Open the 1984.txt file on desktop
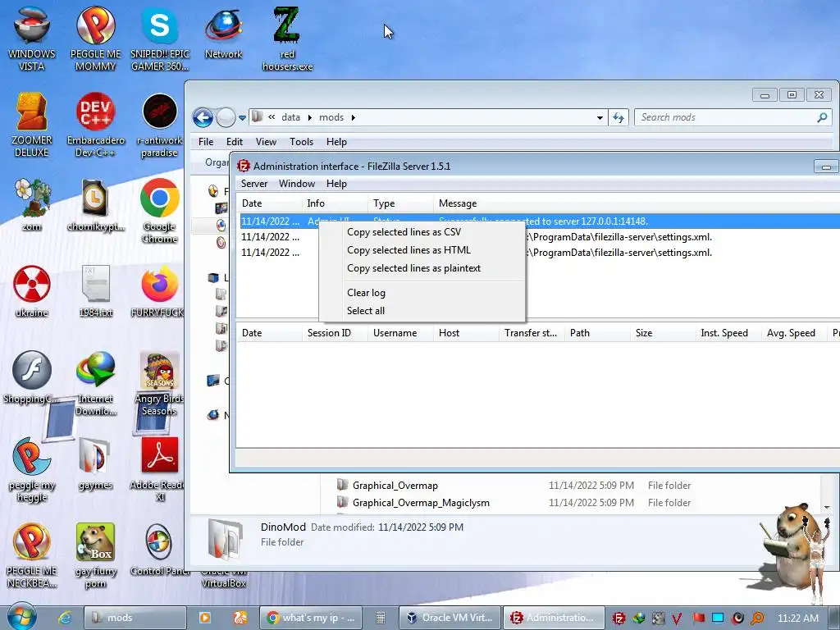 (x=95, y=290)
